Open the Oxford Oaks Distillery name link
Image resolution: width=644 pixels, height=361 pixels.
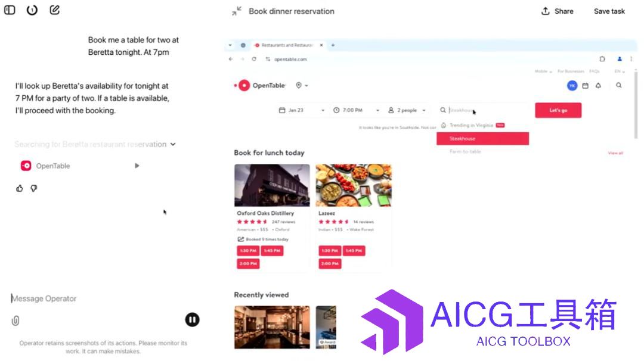[265, 213]
